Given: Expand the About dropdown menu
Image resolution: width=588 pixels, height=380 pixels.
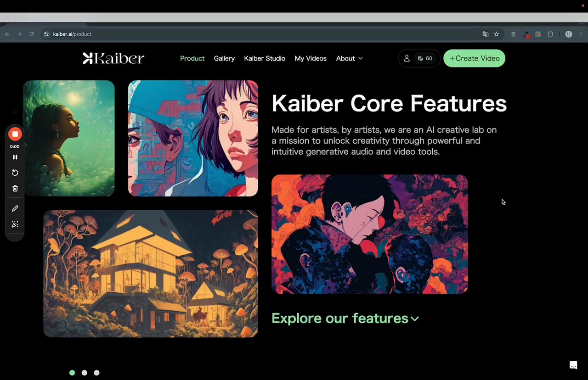Looking at the screenshot, I should (349, 58).
